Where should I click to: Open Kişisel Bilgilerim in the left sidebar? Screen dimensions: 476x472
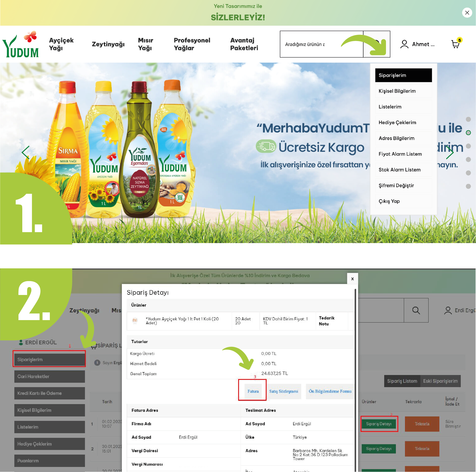coord(49,410)
